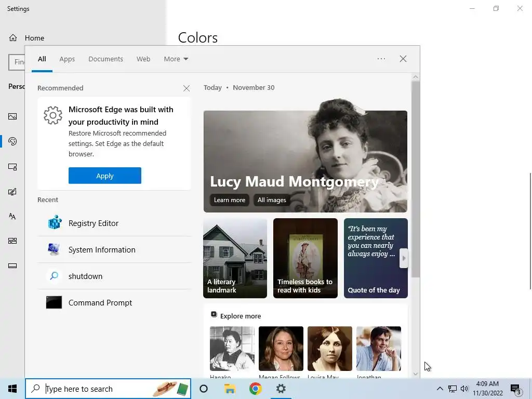Click the Registry Editor app icon
This screenshot has height=399, width=532.
coord(54,223)
